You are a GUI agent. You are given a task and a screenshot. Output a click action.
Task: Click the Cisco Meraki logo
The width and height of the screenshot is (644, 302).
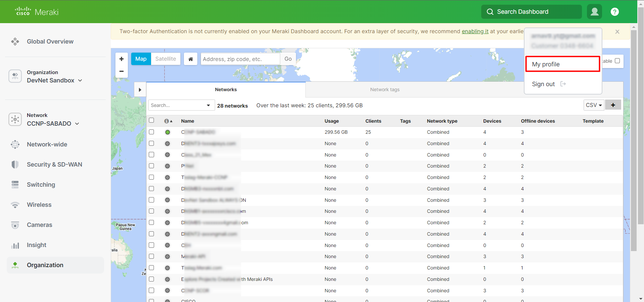(37, 12)
